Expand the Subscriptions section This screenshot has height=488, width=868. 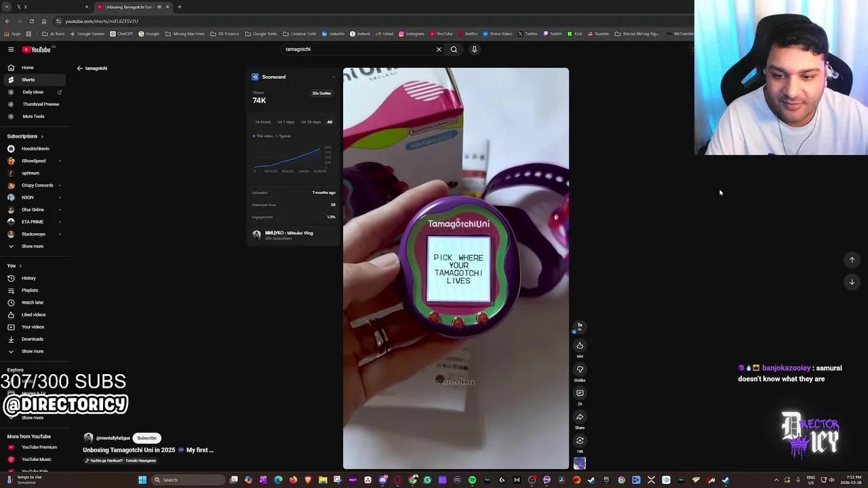25,136
